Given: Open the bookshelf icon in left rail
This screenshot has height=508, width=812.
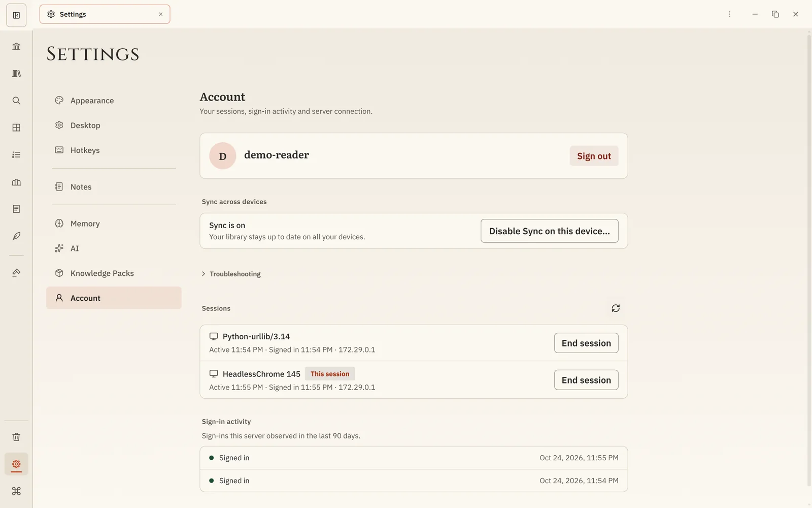Looking at the screenshot, I should [x=16, y=74].
